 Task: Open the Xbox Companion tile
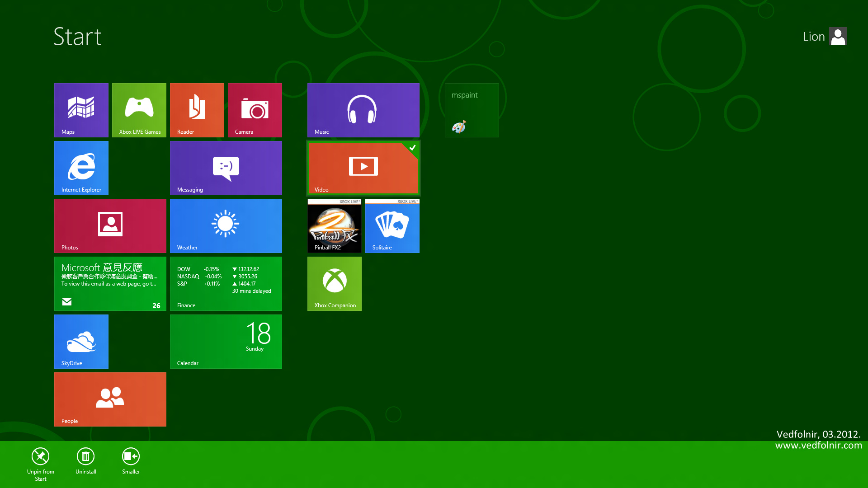click(335, 284)
